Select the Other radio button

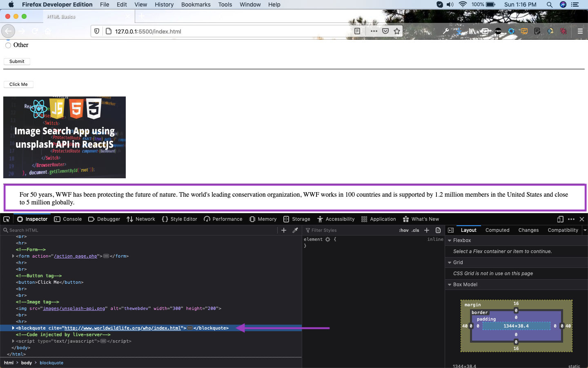(8, 45)
